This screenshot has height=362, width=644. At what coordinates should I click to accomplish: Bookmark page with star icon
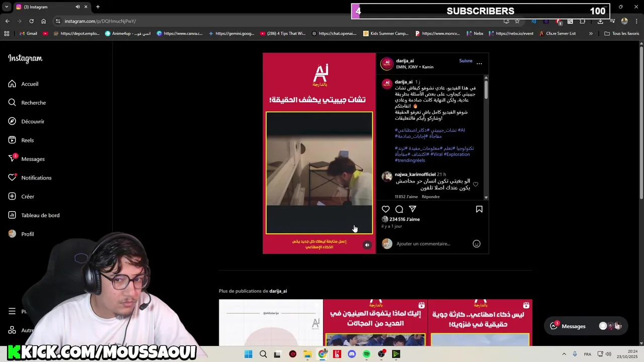click(517, 21)
